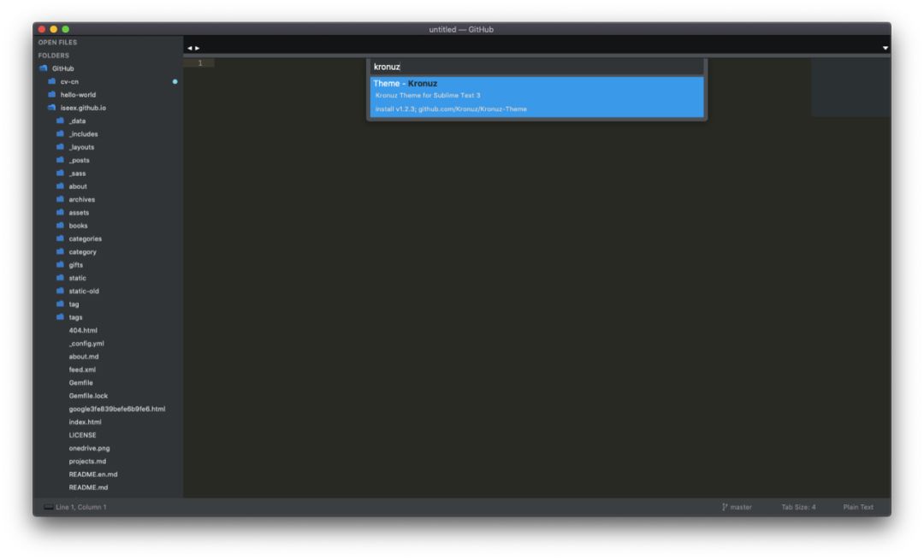This screenshot has height=560, width=924.
Task: Click the FOLDERS sidebar heading
Action: [54, 56]
